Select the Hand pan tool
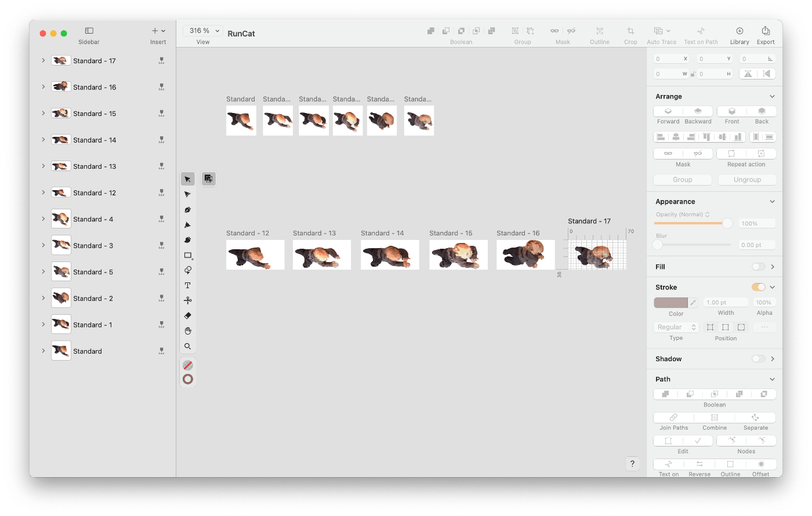The width and height of the screenshot is (812, 516). point(187,330)
